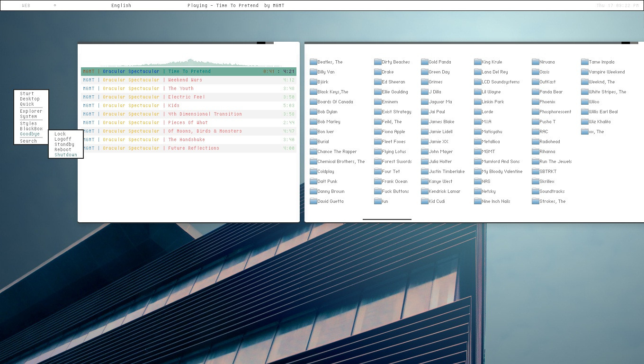
Task: Open the Eminem folder icon
Action: [x=378, y=102]
